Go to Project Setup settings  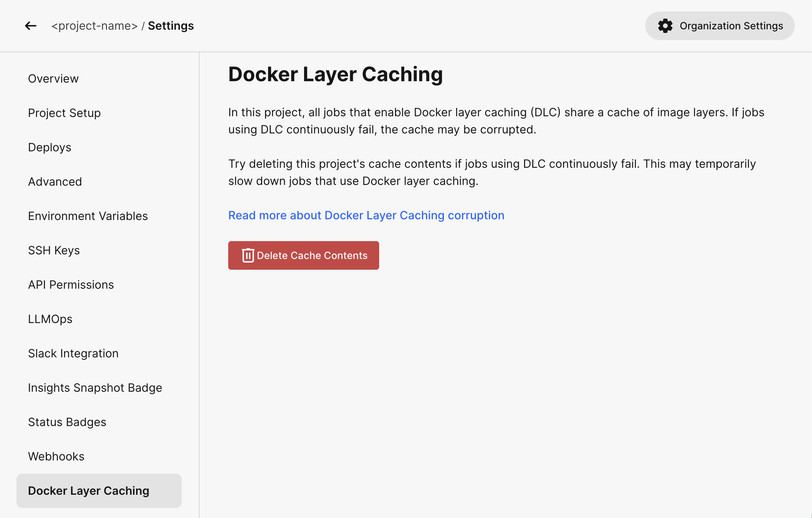[x=64, y=113]
